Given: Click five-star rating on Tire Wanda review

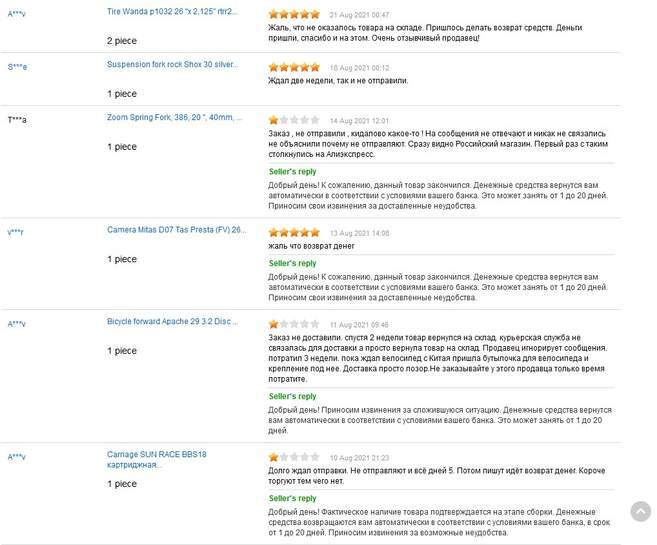Looking at the screenshot, I should [x=294, y=15].
